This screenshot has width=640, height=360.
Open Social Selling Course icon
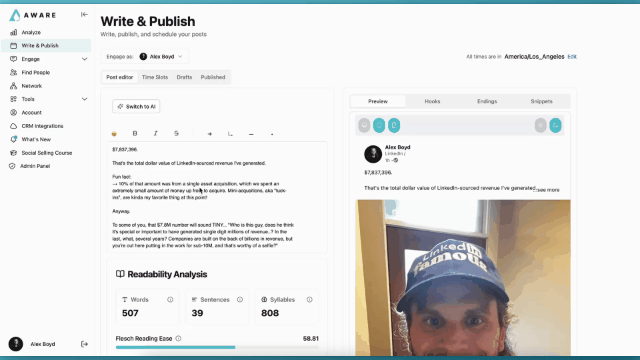coord(13,153)
